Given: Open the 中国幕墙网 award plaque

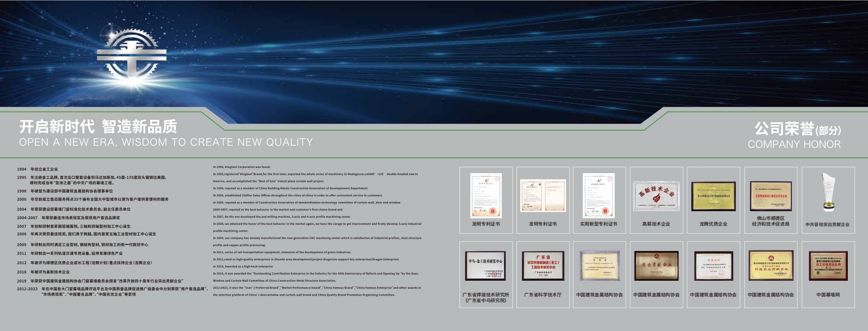Looking at the screenshot, I should (x=828, y=265).
